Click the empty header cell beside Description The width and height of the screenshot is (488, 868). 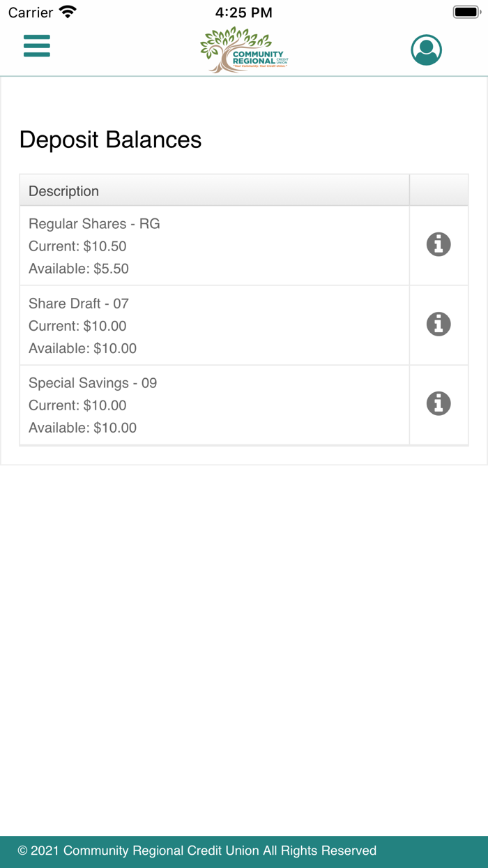pos(439,190)
